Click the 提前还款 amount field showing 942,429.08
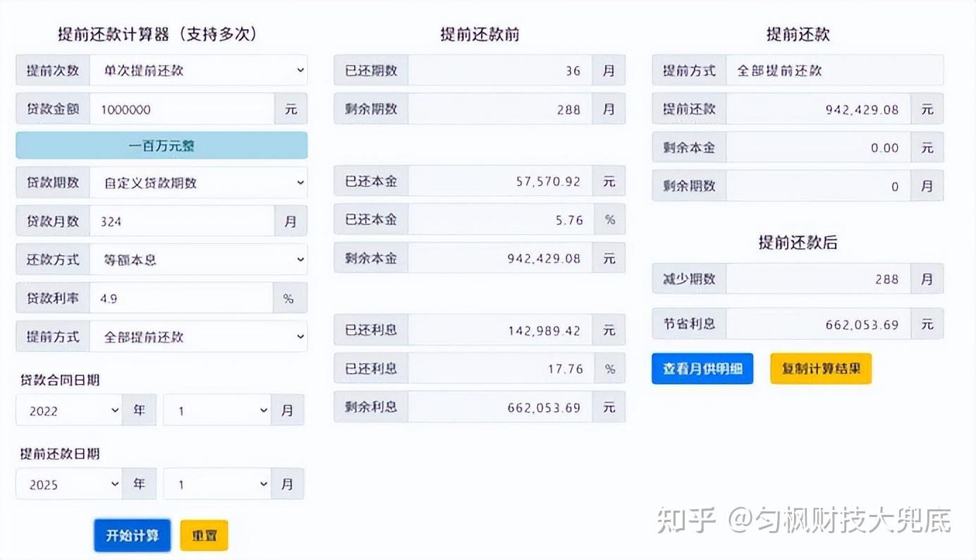The width and height of the screenshot is (976, 560). click(x=819, y=109)
